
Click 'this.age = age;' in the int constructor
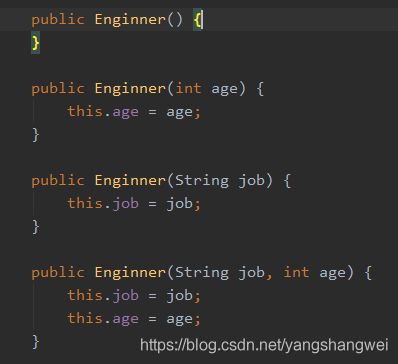tap(134, 112)
